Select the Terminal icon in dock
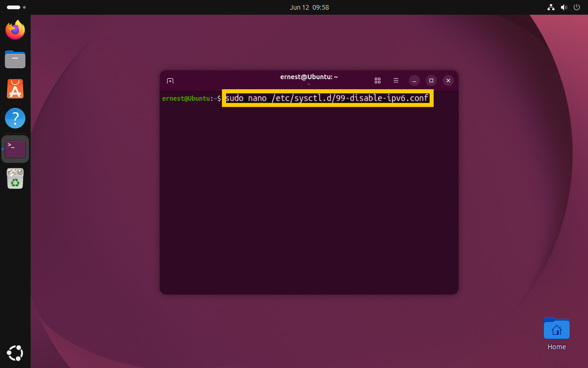 point(15,149)
